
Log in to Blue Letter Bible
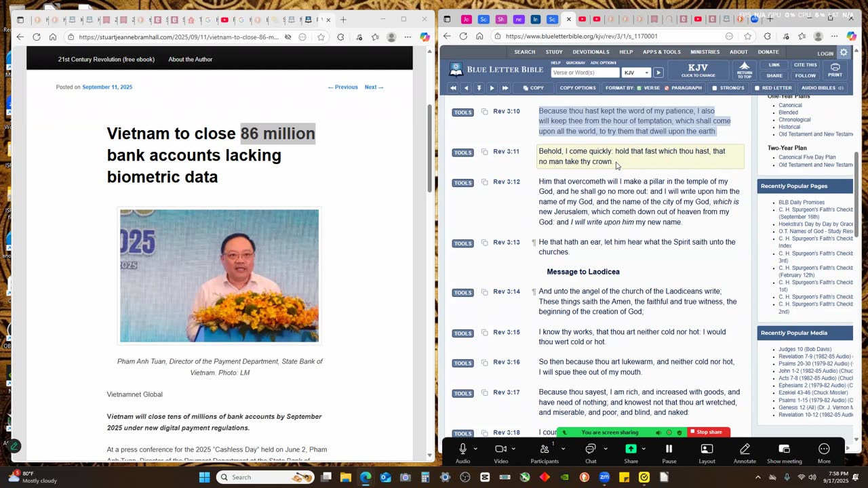click(x=825, y=54)
